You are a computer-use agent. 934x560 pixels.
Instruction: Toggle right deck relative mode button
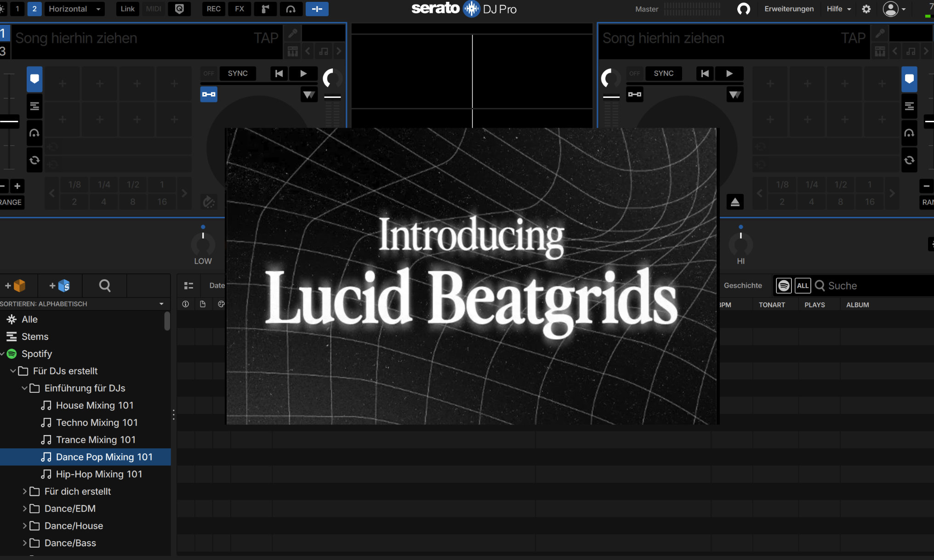(x=635, y=94)
